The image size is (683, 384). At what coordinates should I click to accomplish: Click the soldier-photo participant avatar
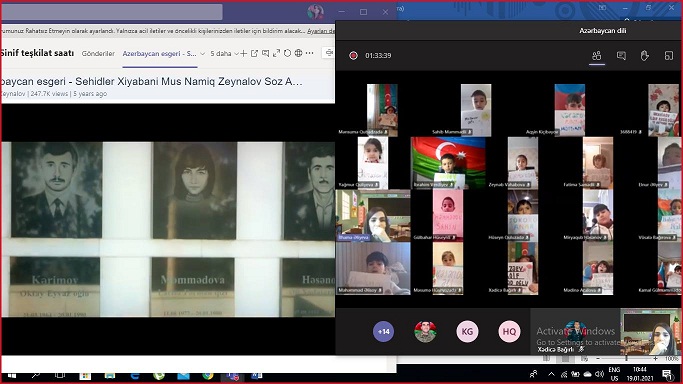pyautogui.click(x=425, y=332)
